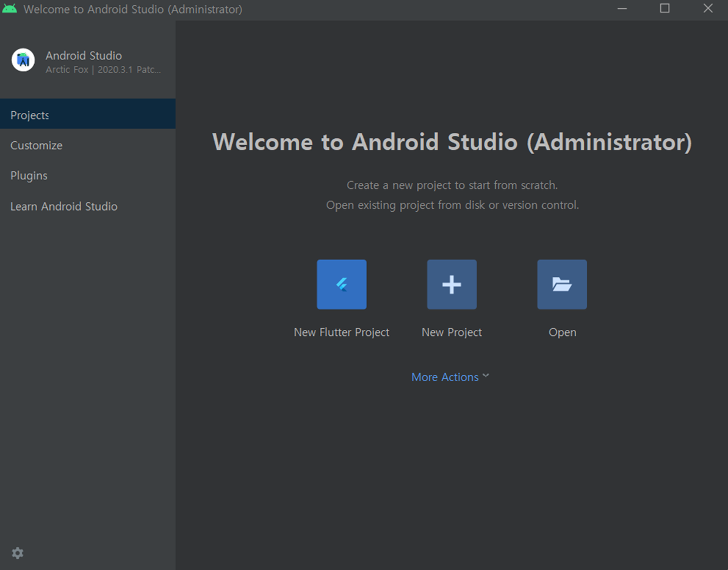Click the Open label under the folder icon
Viewport: 728px width, 570px height.
(x=562, y=332)
